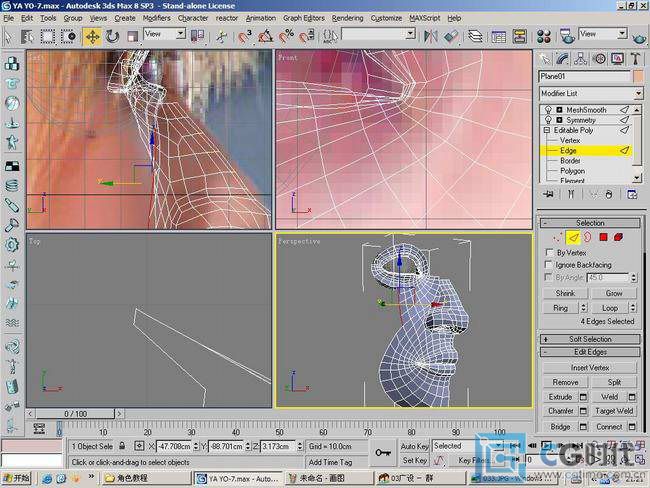Collapse the Selection rollout
The width and height of the screenshot is (650, 488).
(590, 223)
